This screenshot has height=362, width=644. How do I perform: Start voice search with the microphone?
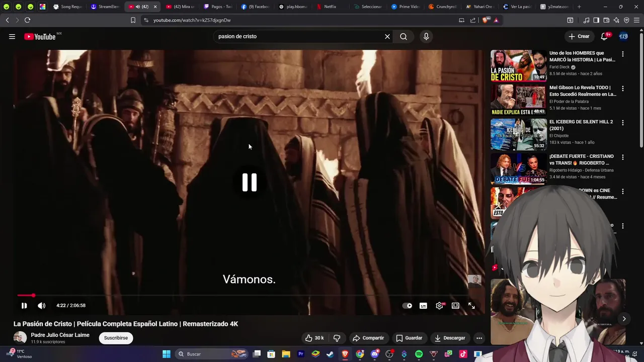tap(426, 36)
